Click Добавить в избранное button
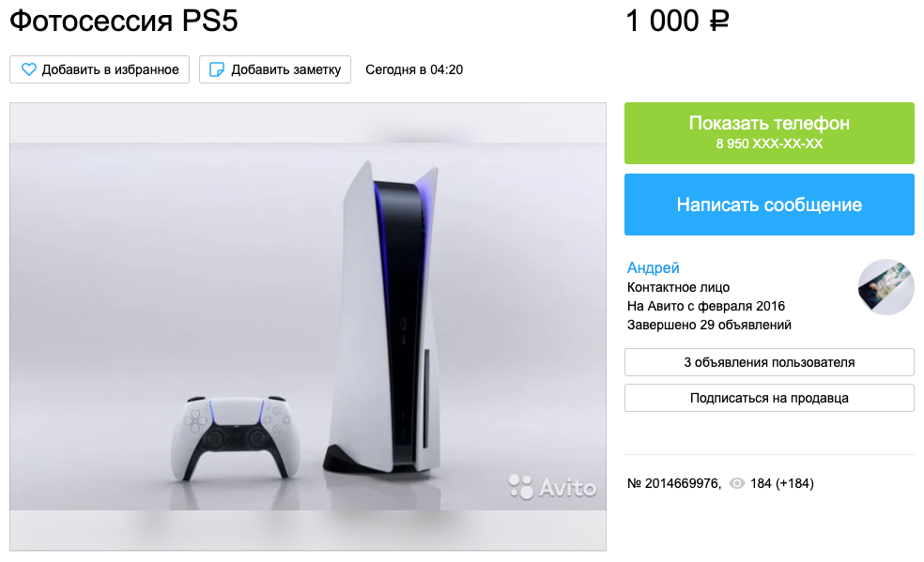 (99, 69)
